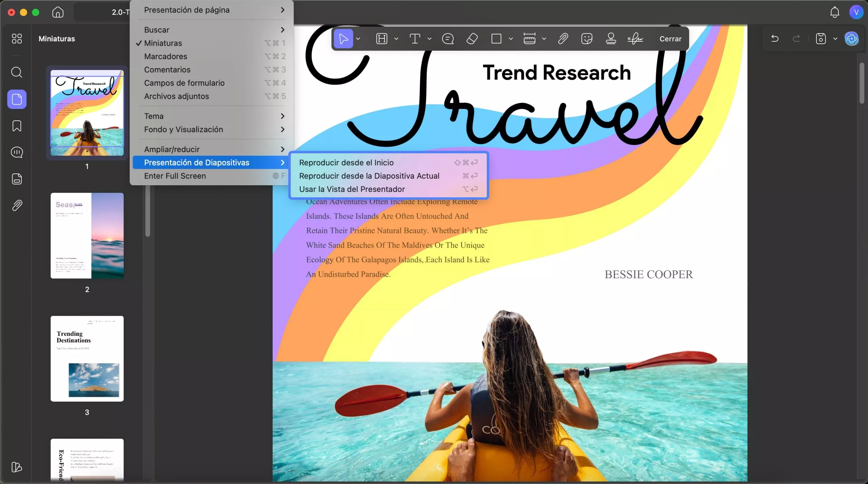Image resolution: width=868 pixels, height=484 pixels.
Task: Open the Fondo y Visualización submenu
Action: click(211, 129)
